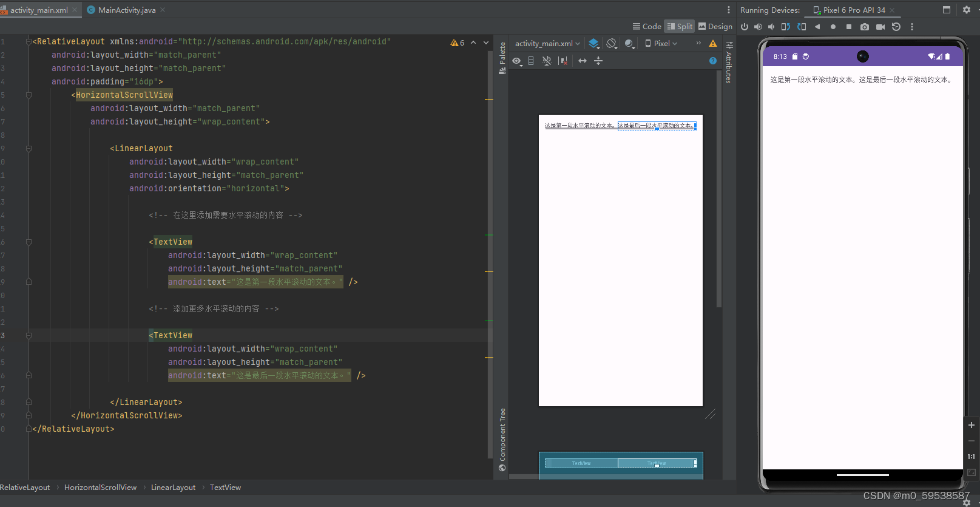Open the design surface help icon
980x507 pixels.
[x=713, y=61]
